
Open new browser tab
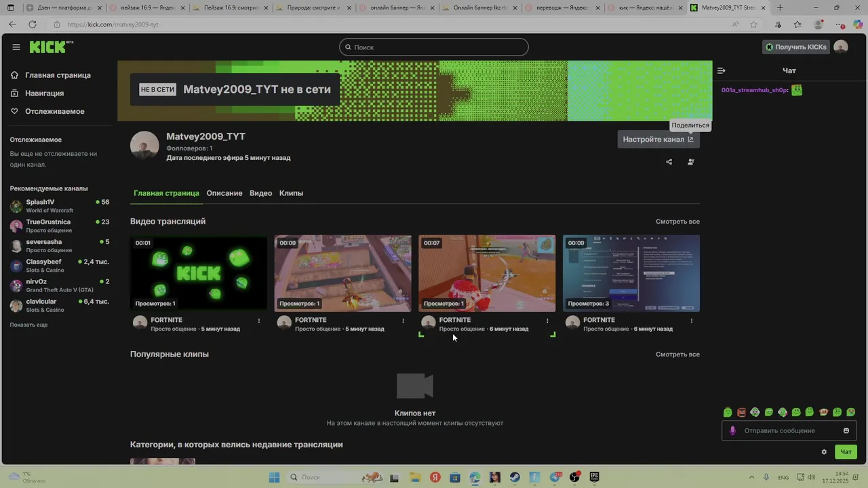[x=780, y=7]
